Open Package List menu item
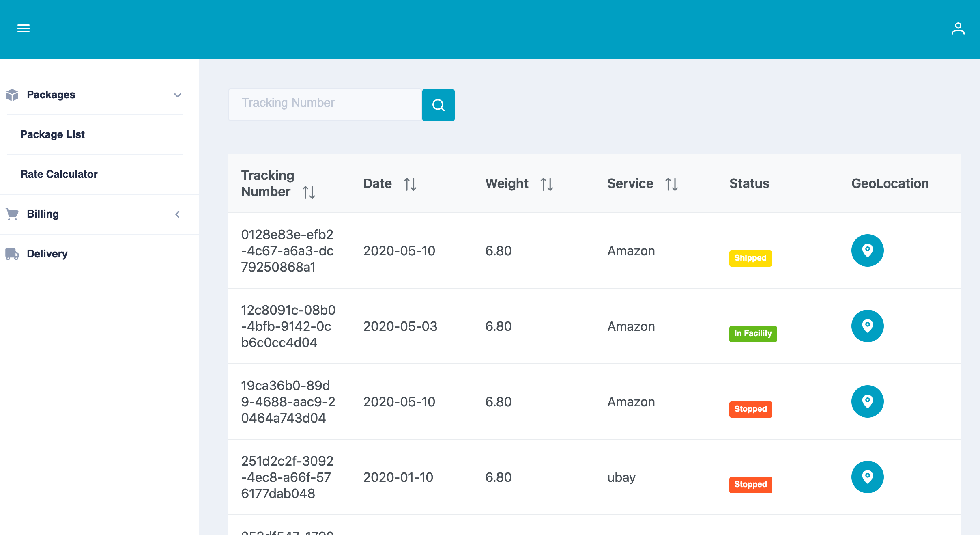Screen dimensions: 980x535 click(53, 134)
